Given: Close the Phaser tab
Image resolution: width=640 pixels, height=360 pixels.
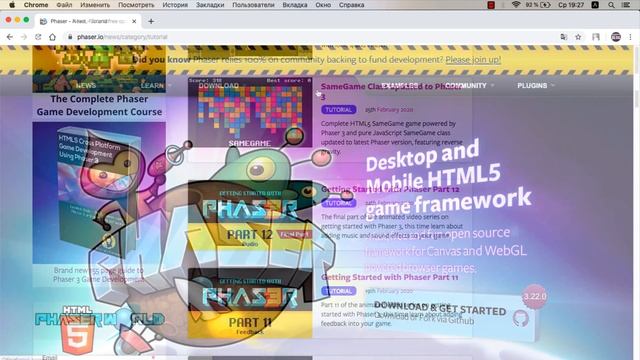Looking at the screenshot, I should [134, 21].
